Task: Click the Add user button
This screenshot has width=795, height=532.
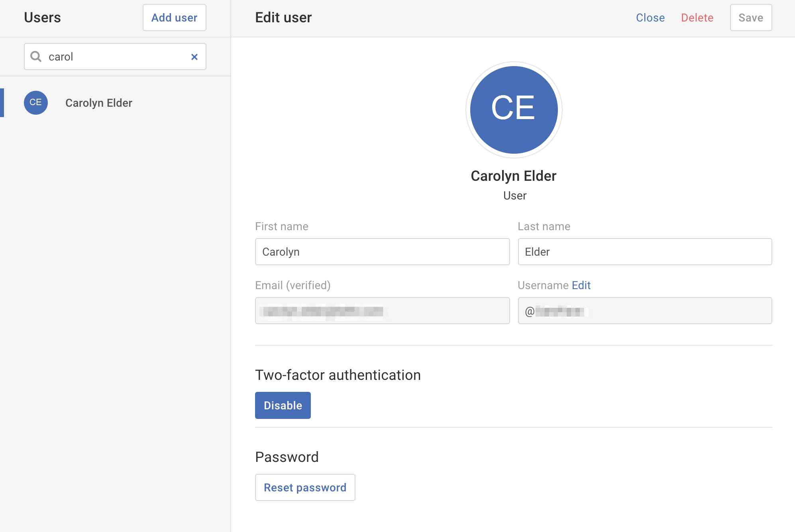Action: [x=174, y=18]
